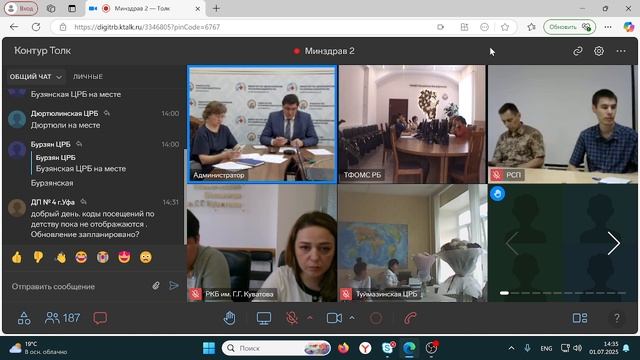Click raised hand badge on placeholder tile

point(497,193)
